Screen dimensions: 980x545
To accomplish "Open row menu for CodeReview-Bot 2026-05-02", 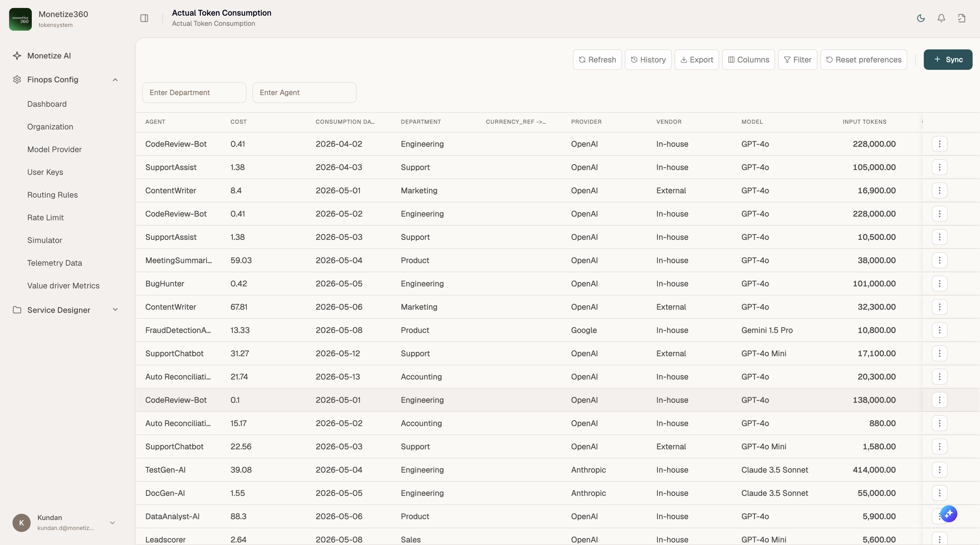I will tap(939, 213).
